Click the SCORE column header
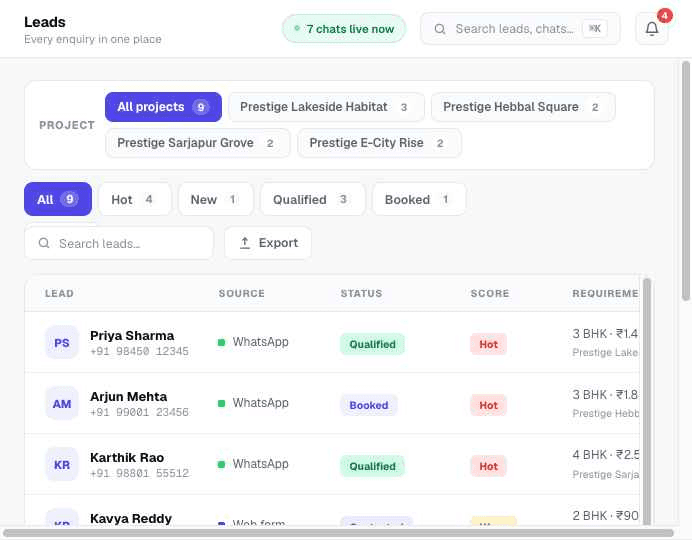The image size is (692, 540). click(489, 293)
